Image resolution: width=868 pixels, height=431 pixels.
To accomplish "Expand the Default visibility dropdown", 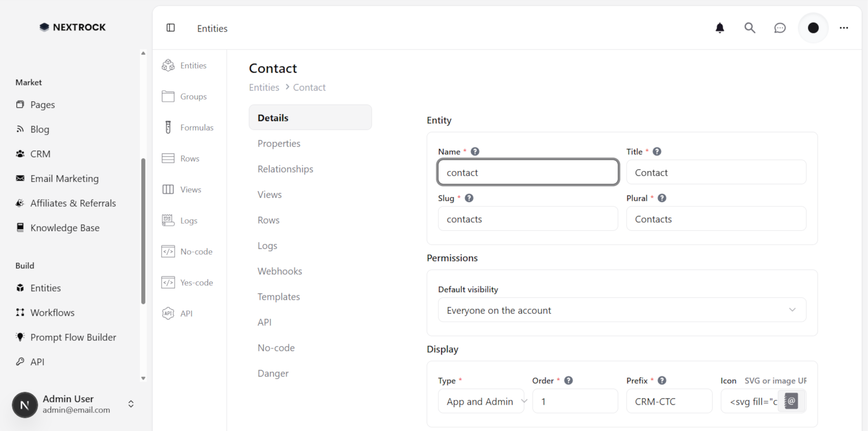I will tap(622, 310).
